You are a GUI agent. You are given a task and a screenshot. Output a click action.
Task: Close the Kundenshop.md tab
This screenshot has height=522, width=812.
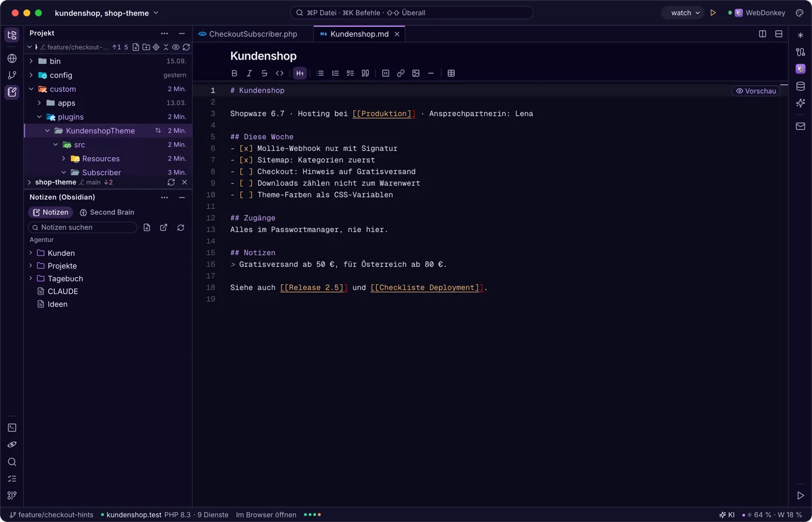click(x=397, y=34)
